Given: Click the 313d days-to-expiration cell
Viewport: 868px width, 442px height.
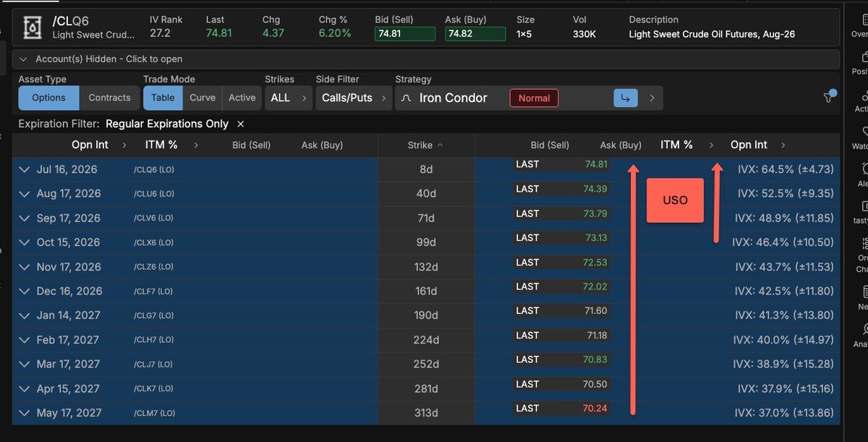Looking at the screenshot, I should [x=425, y=413].
